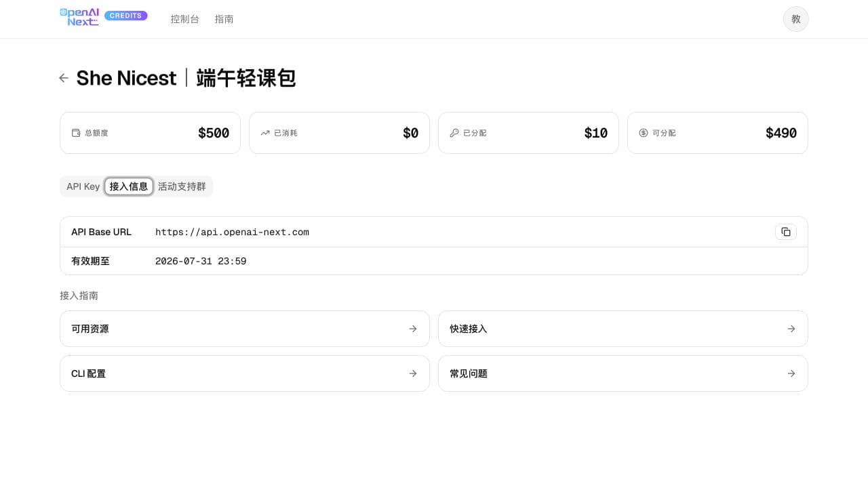Open the 快速接入 guide card
868x488 pixels.
click(623, 329)
